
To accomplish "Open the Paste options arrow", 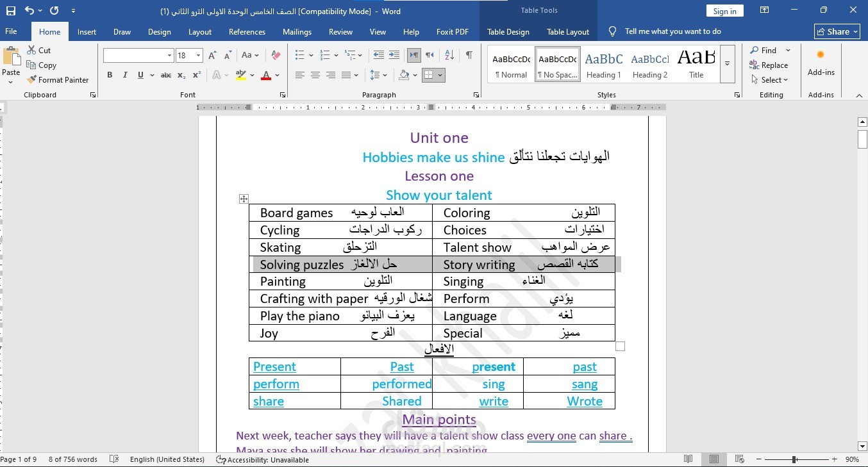I will (x=12, y=81).
